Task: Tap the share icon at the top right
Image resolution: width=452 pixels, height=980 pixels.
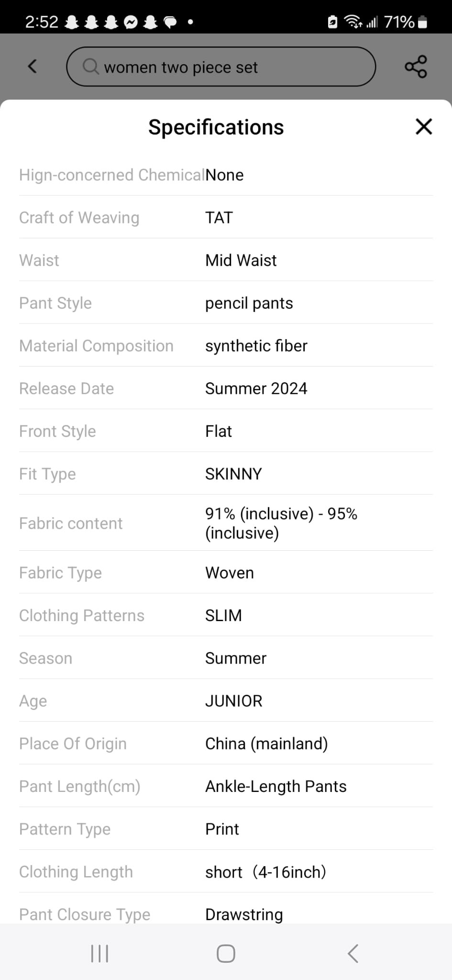Action: click(x=416, y=67)
